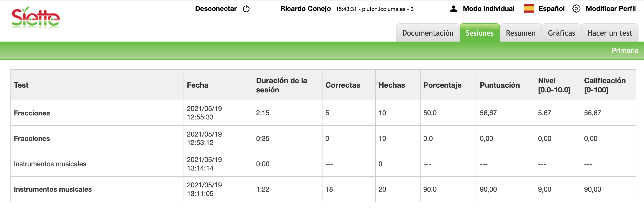Go to Hacer un test tab
This screenshot has width=644, height=209.
tap(610, 33)
